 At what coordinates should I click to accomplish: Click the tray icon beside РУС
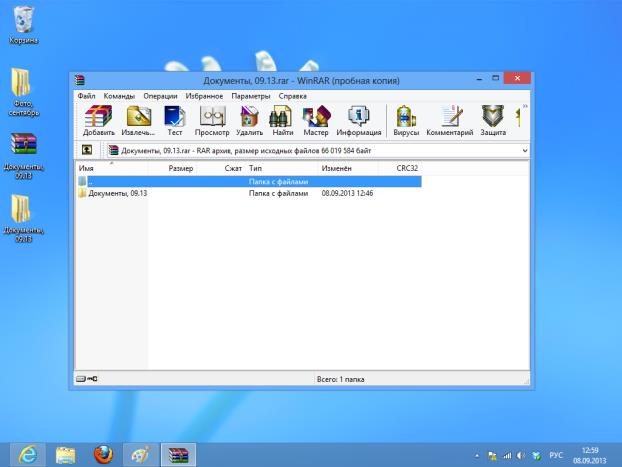coord(536,455)
